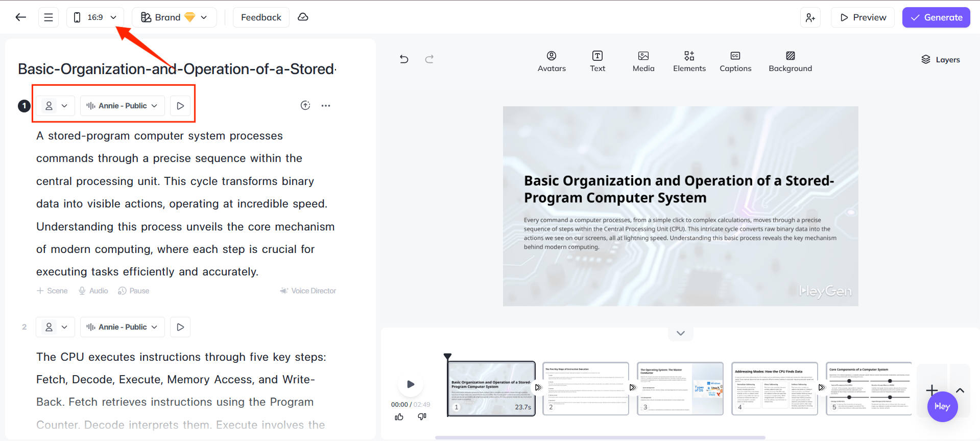This screenshot has width=980, height=441.
Task: Click the thumbs down icon
Action: 422,417
